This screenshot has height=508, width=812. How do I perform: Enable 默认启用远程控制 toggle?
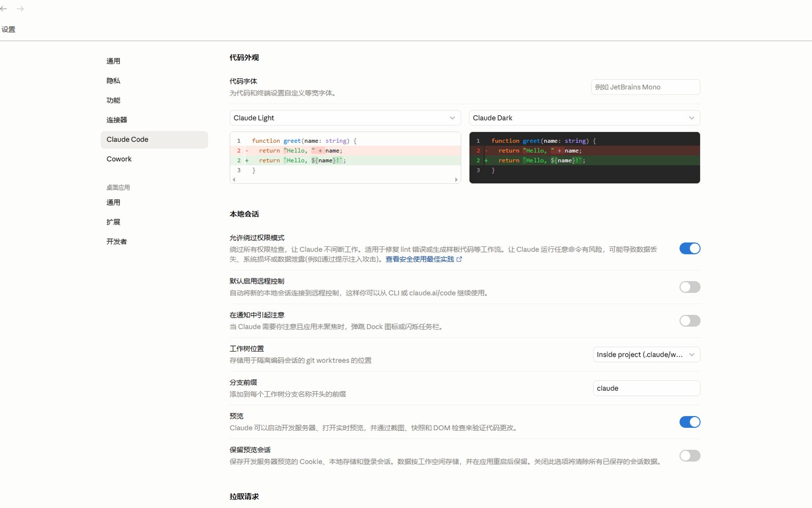690,287
